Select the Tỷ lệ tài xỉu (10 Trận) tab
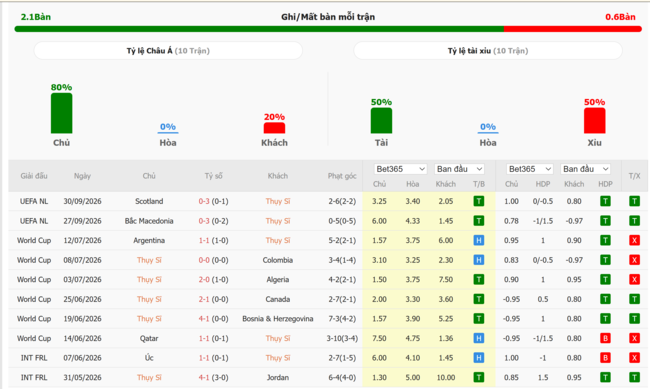 click(x=488, y=51)
